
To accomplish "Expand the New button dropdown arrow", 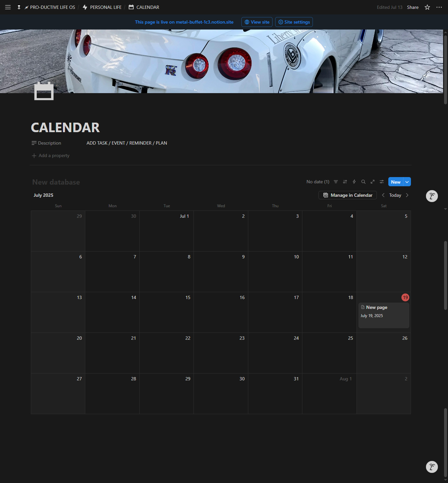I will pyautogui.click(x=407, y=182).
